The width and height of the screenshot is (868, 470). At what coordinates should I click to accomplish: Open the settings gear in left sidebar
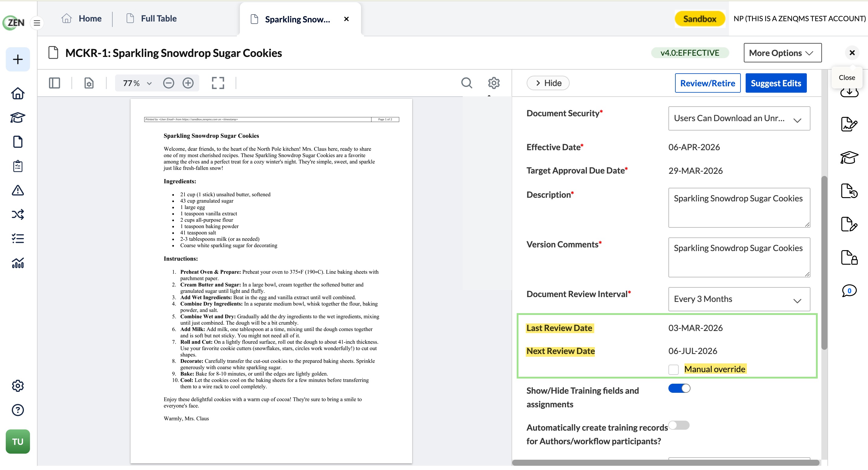(18, 386)
